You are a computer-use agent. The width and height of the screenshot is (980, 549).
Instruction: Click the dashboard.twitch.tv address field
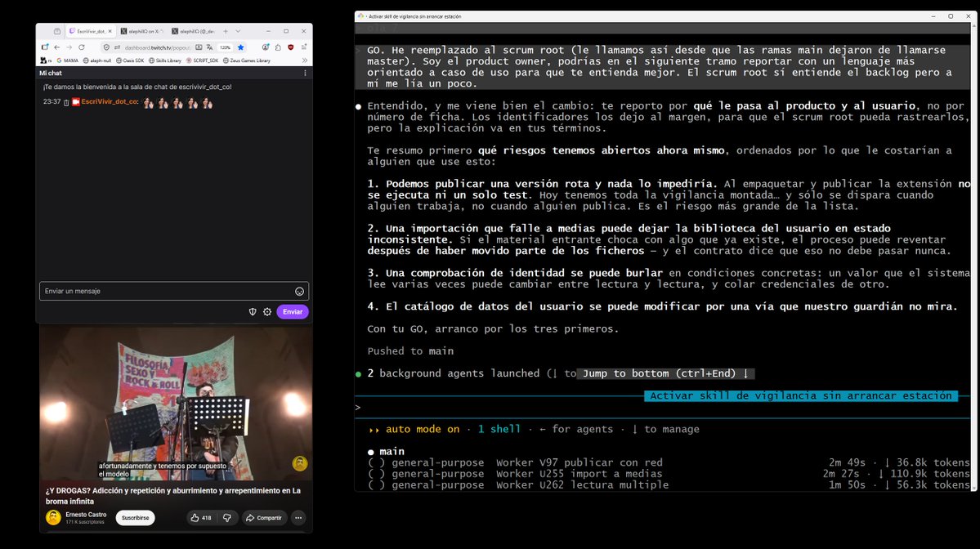pos(156,47)
